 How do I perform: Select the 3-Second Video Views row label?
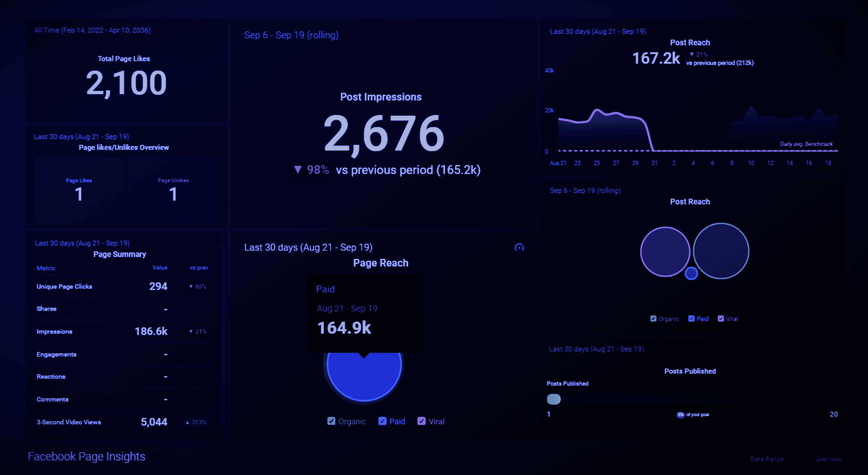[x=69, y=422]
